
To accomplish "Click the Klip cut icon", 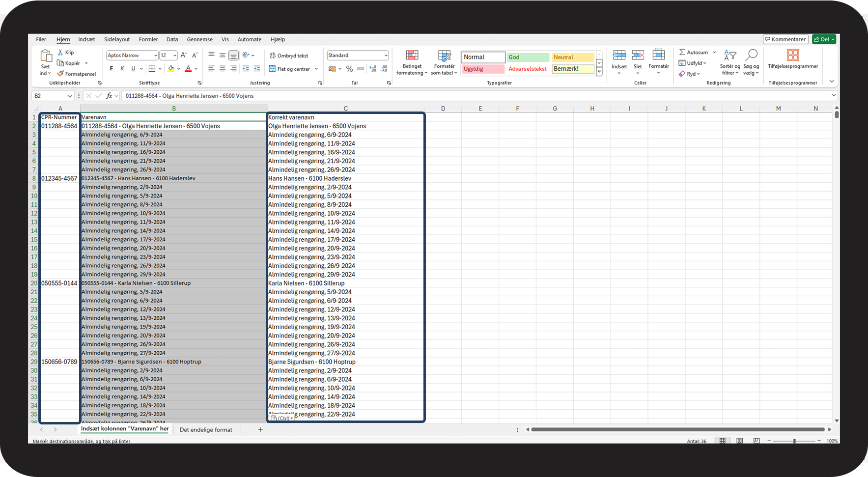I will 60,53.
